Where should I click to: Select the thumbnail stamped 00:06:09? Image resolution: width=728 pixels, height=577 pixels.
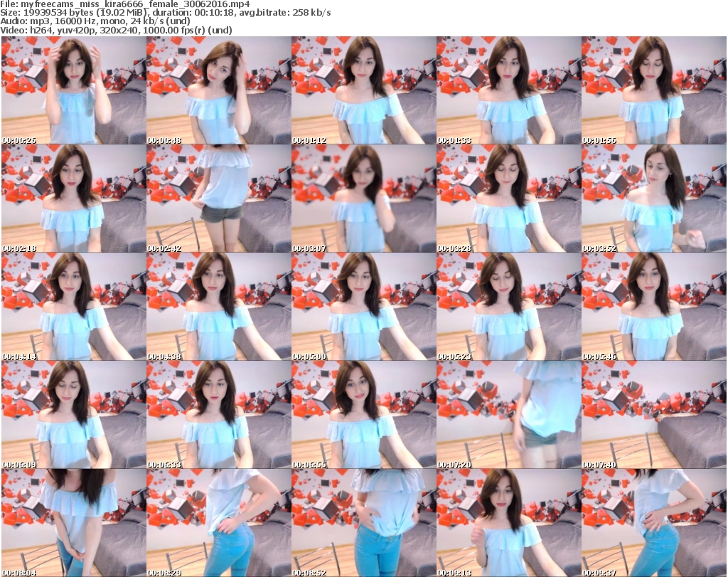74,415
